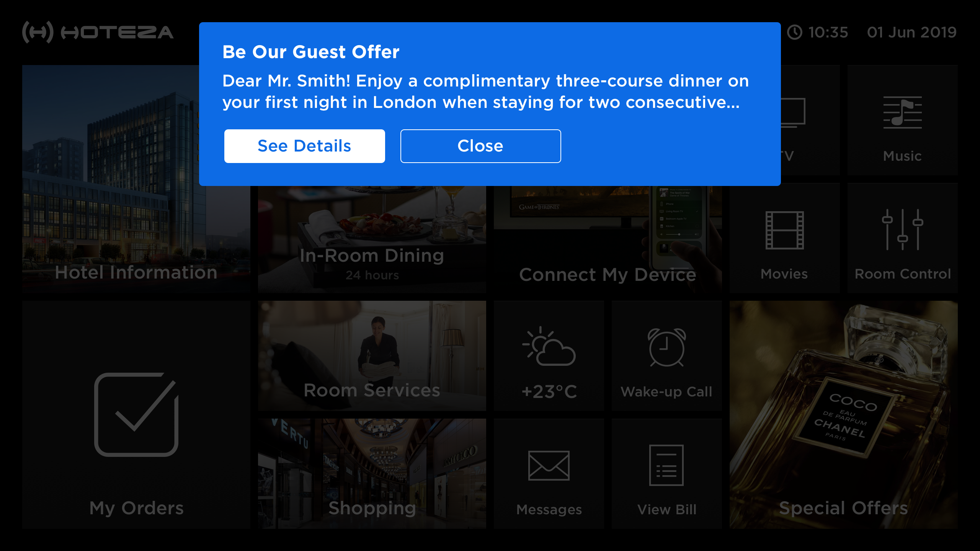Close the Be Our Guest Offer popup
The image size is (980, 551).
pos(480,146)
